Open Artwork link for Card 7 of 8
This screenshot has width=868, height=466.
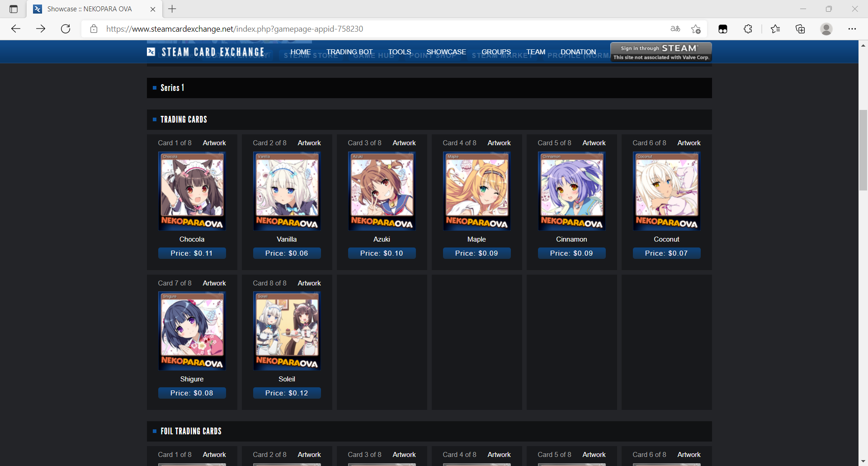coord(214,283)
